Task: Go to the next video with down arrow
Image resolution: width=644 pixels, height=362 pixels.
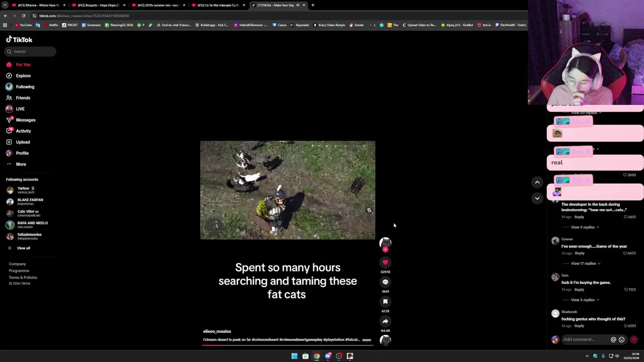Action: [x=537, y=198]
